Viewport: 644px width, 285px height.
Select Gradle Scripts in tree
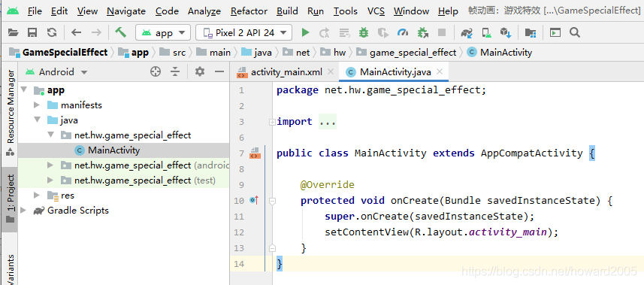[78, 211]
